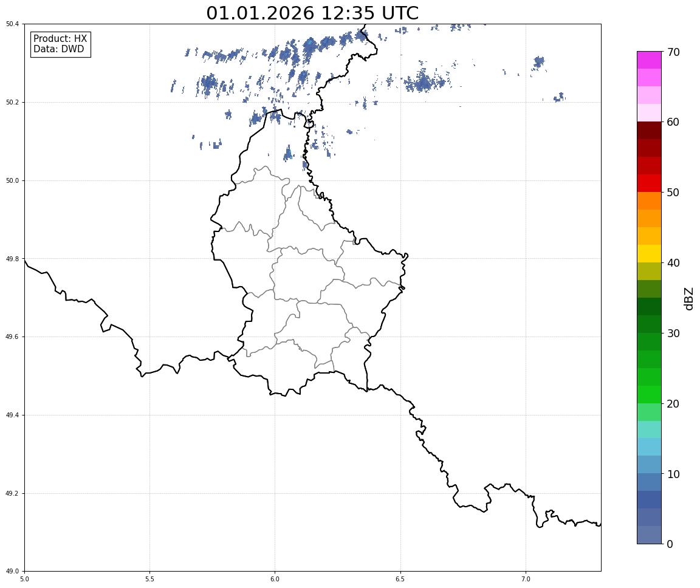Screen dimensions: 700x588
Task: Click colorbar tick label 20
Action: (673, 404)
